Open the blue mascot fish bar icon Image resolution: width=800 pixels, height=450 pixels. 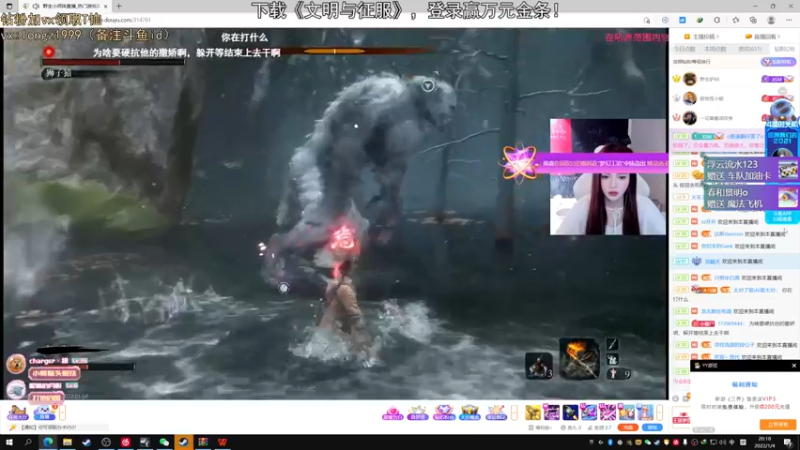point(44,412)
